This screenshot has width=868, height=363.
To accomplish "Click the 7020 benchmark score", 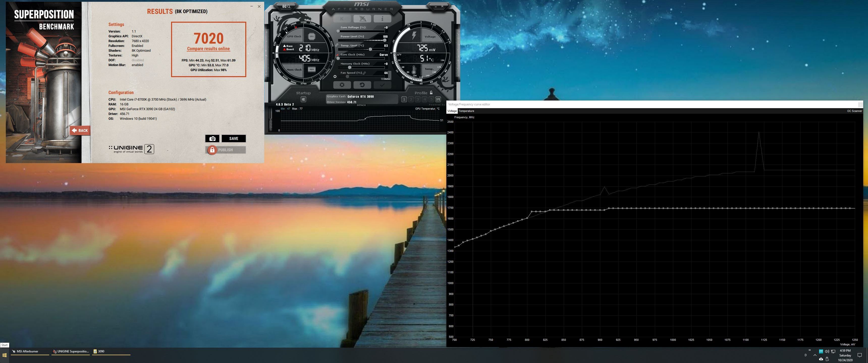I will pos(208,38).
